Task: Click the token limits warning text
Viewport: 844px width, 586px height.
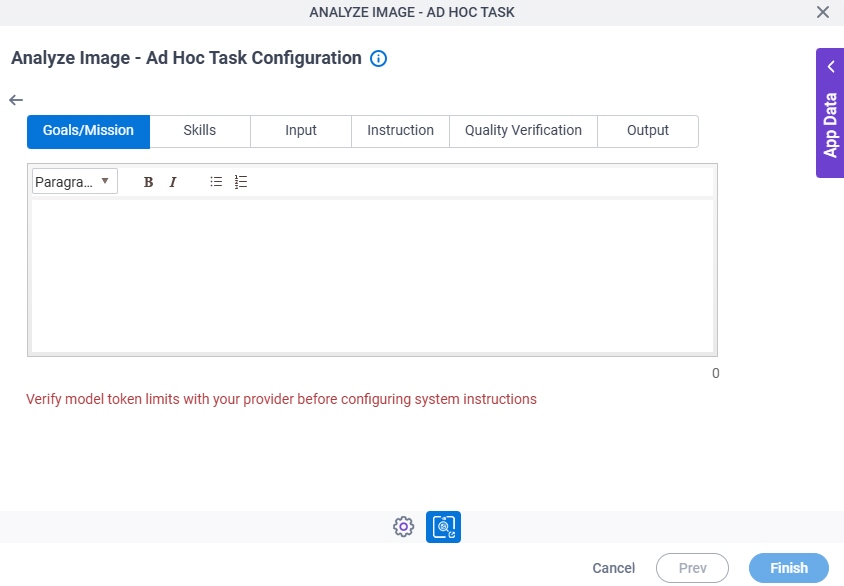Action: pyautogui.click(x=282, y=399)
